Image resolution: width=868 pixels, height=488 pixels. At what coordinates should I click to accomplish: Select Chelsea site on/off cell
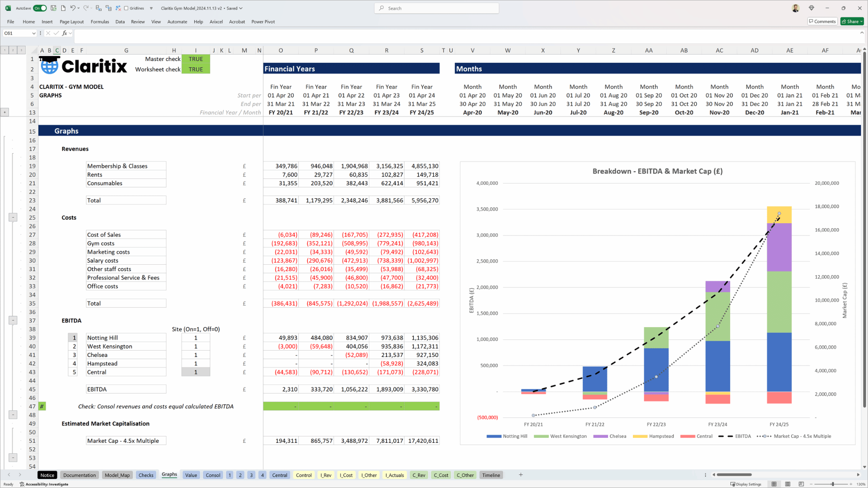[196, 355]
